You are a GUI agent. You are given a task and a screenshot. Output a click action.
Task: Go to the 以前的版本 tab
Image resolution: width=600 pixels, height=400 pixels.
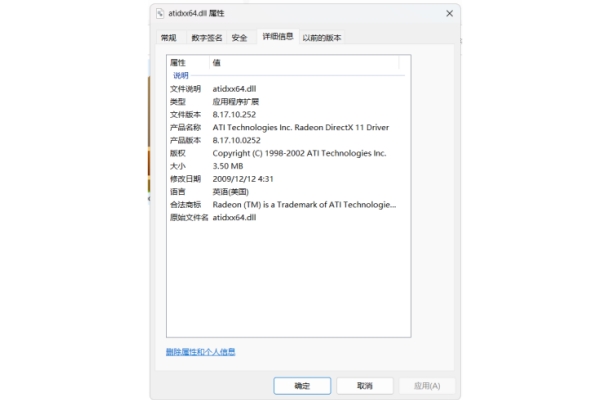click(x=322, y=38)
